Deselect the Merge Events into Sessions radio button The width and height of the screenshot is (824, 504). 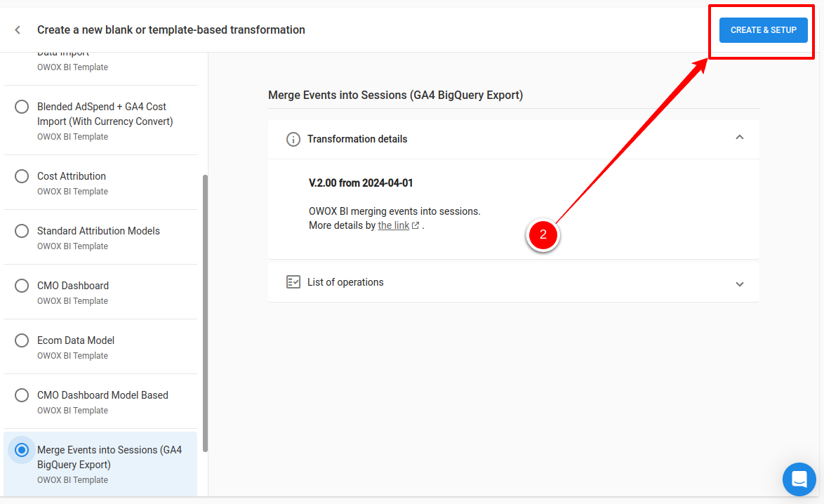point(21,450)
